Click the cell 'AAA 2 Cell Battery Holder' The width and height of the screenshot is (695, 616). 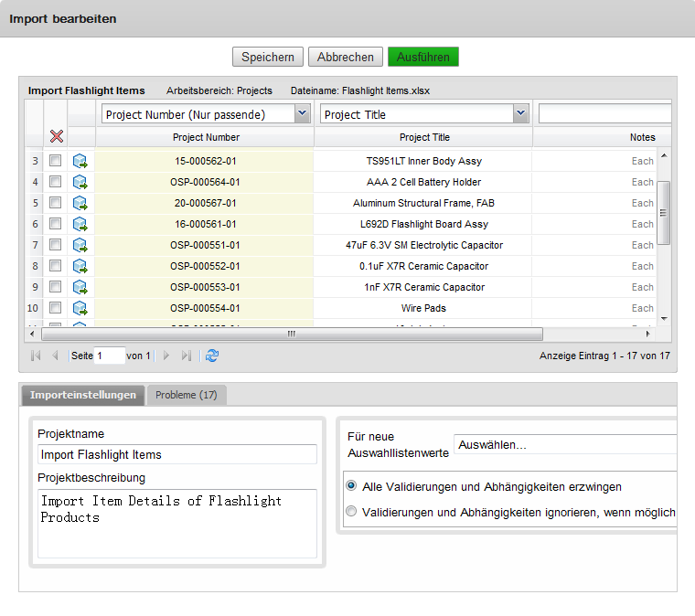coord(423,182)
